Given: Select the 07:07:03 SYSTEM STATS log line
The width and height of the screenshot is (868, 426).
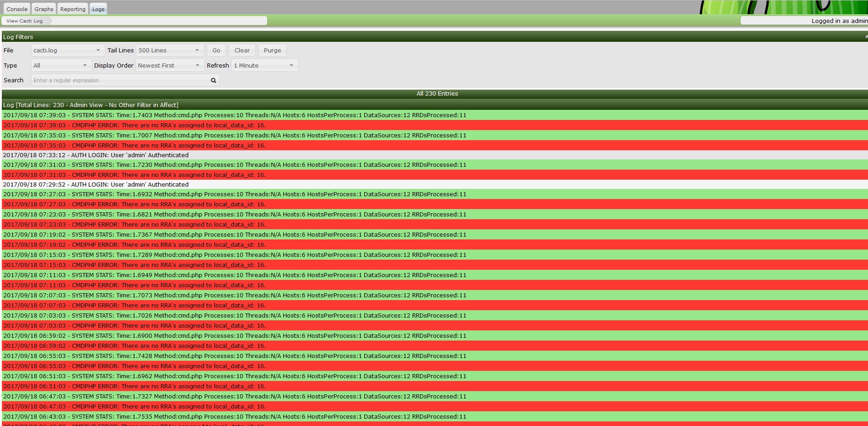Looking at the screenshot, I should [x=435, y=295].
